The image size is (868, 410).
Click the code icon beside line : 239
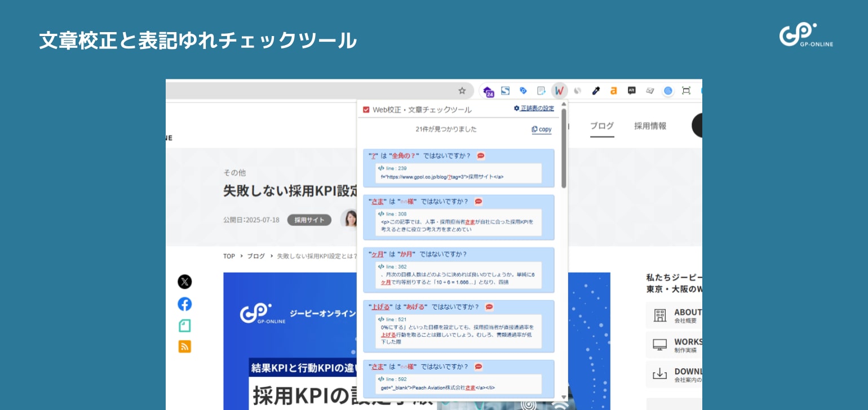381,168
